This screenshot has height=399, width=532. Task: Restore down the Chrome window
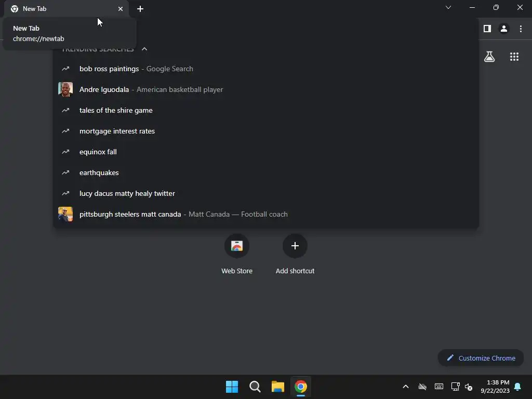[x=496, y=7]
